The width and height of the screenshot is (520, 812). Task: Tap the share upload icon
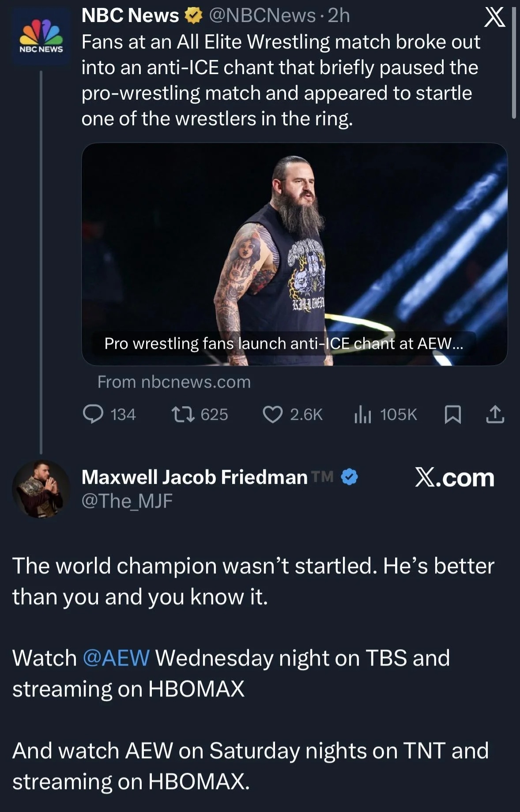[x=495, y=414]
